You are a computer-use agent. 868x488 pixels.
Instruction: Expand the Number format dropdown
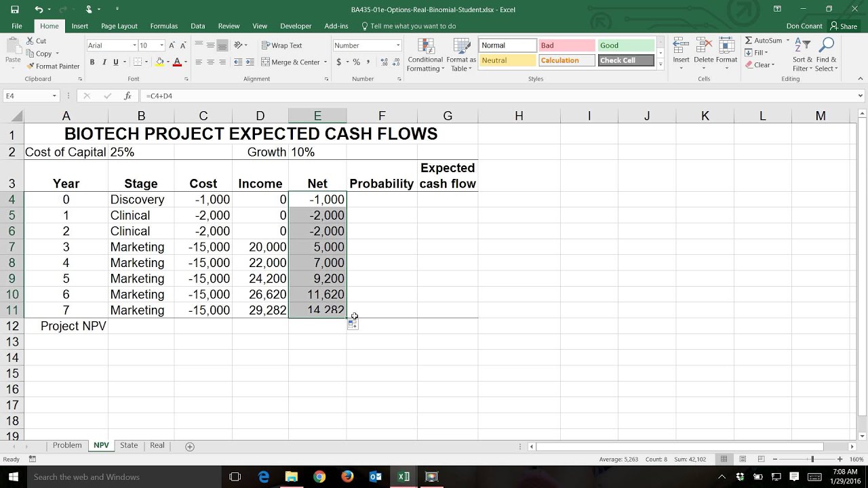(x=398, y=45)
